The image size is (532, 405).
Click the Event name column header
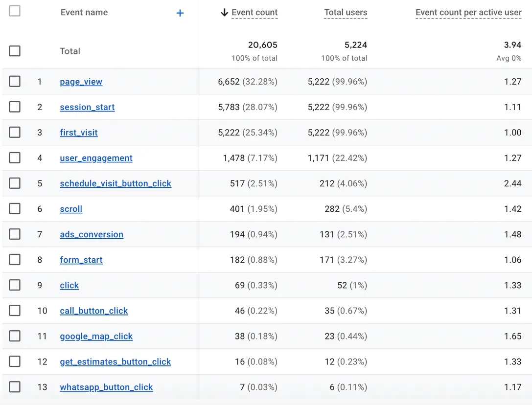coord(84,13)
